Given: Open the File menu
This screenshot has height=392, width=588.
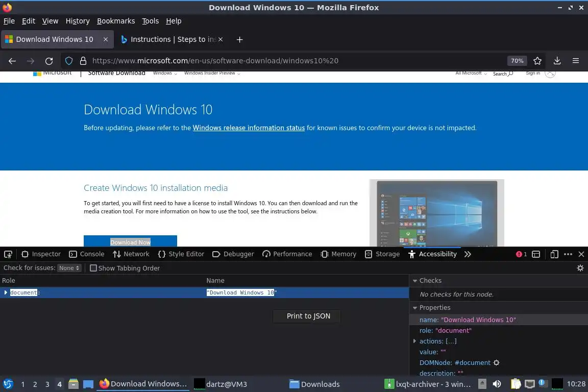Looking at the screenshot, I should (9, 21).
